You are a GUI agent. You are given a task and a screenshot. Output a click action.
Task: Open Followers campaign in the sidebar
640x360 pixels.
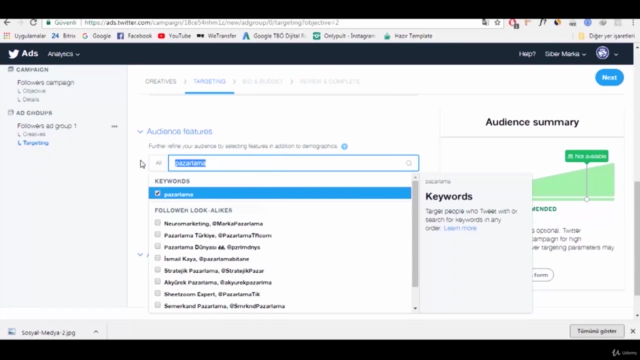click(46, 82)
